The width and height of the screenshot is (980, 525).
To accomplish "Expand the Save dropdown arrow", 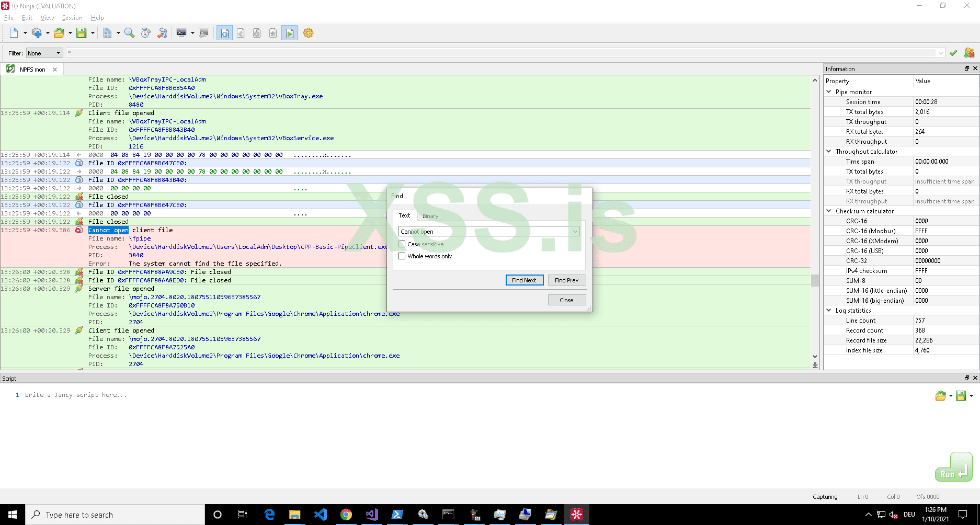I will click(x=93, y=33).
